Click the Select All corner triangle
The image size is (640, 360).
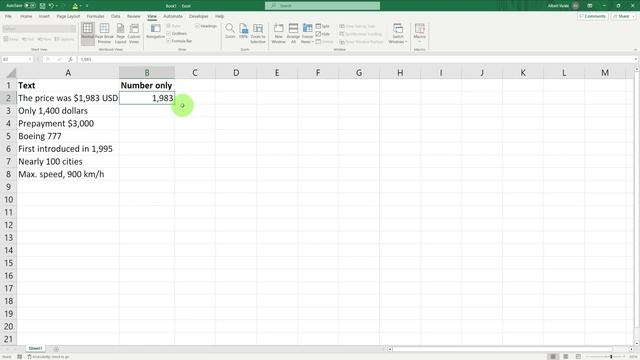pos(11,73)
